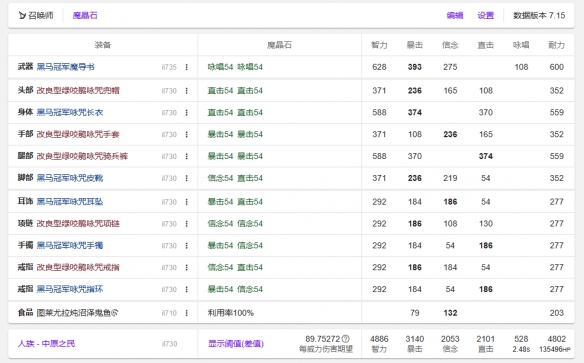Open 设置 settings
Viewport: 584px width, 363px height.
click(486, 15)
